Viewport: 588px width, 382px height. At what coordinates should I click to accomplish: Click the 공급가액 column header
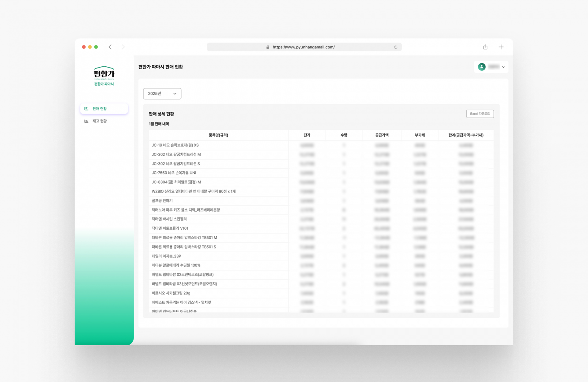click(x=382, y=135)
